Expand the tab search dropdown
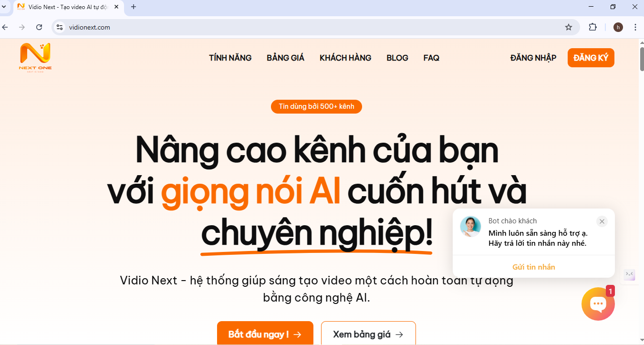 point(4,7)
